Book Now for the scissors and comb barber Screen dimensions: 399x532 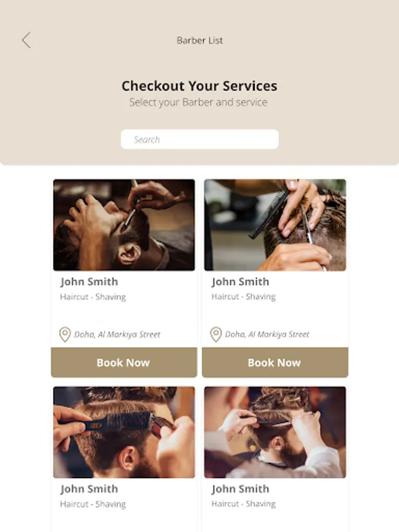click(275, 362)
